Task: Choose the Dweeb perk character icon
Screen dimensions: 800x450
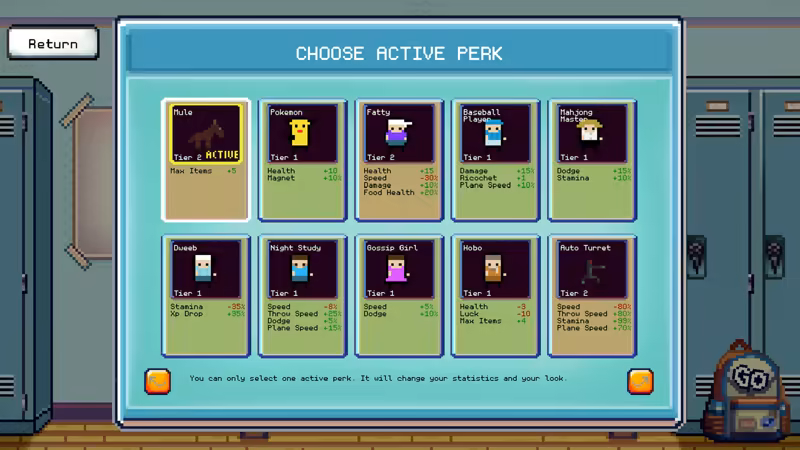Action: [x=206, y=269]
